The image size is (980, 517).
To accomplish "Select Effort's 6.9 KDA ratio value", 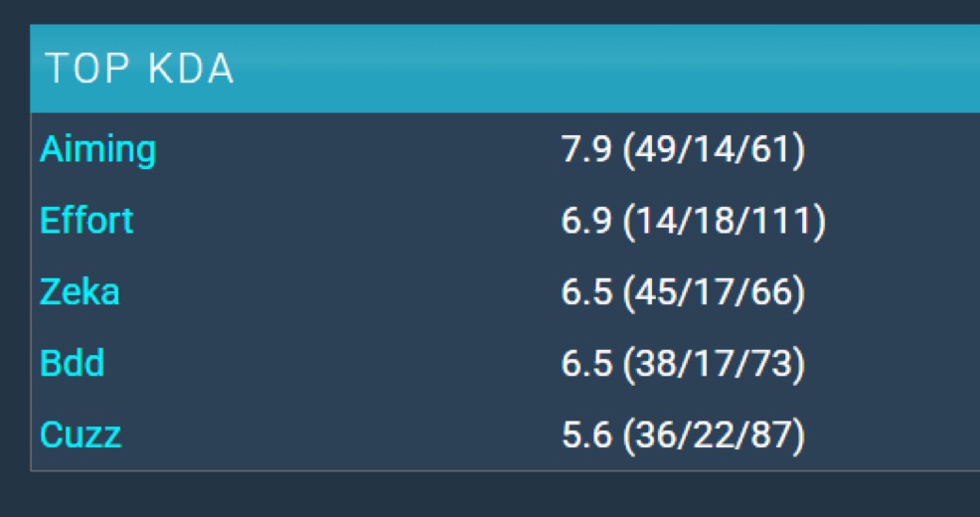I will (586, 221).
